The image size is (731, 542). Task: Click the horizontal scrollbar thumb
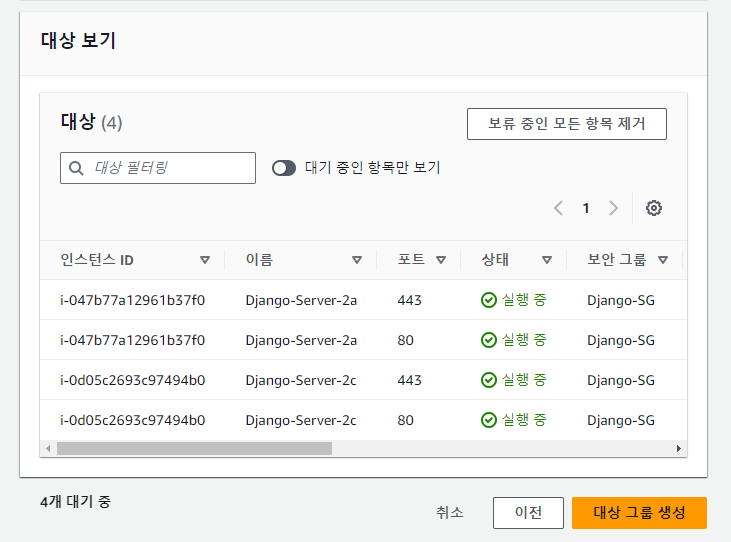(x=194, y=448)
